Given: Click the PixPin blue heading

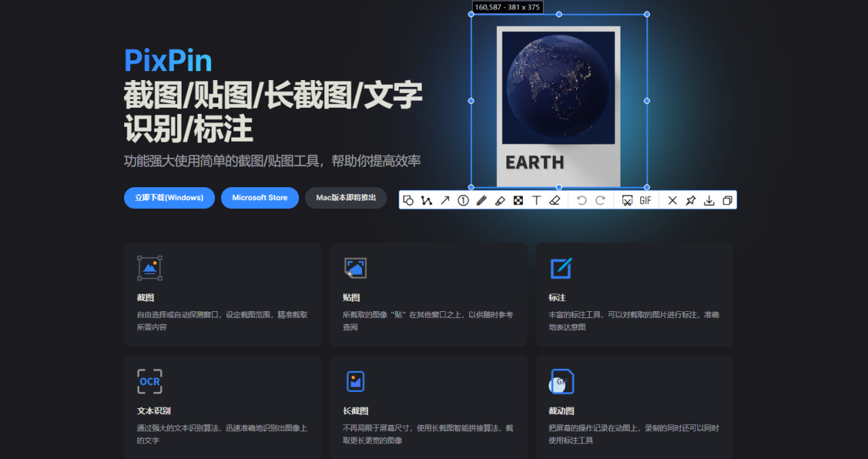Looking at the screenshot, I should click(168, 60).
